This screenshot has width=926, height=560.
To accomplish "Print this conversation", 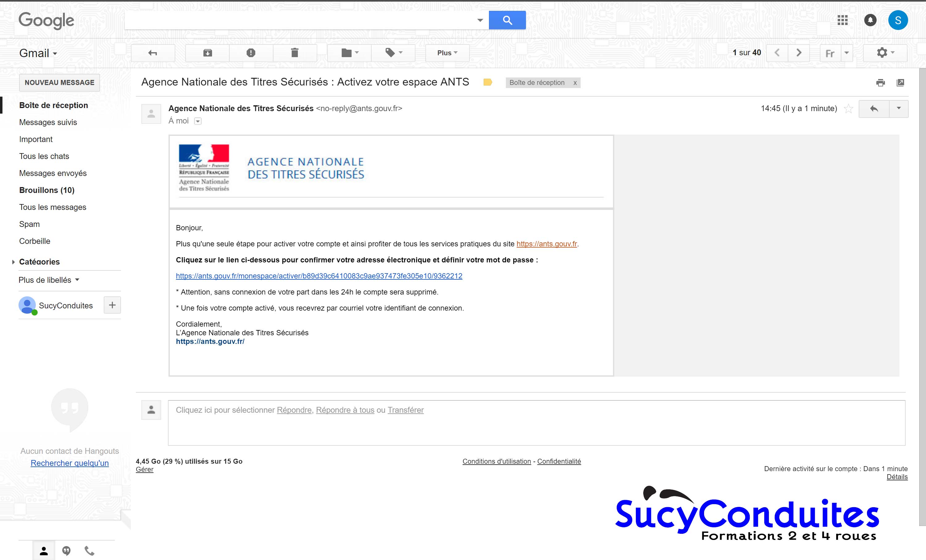I will click(x=881, y=83).
